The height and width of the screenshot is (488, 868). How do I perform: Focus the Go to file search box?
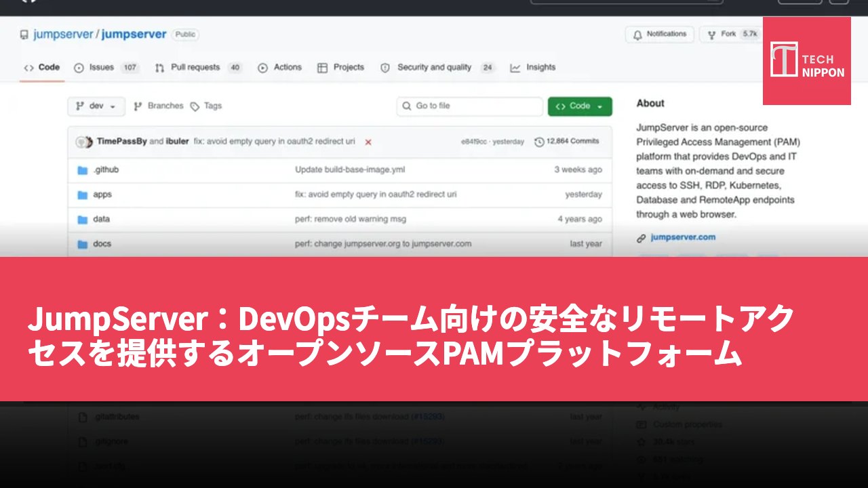(x=470, y=106)
